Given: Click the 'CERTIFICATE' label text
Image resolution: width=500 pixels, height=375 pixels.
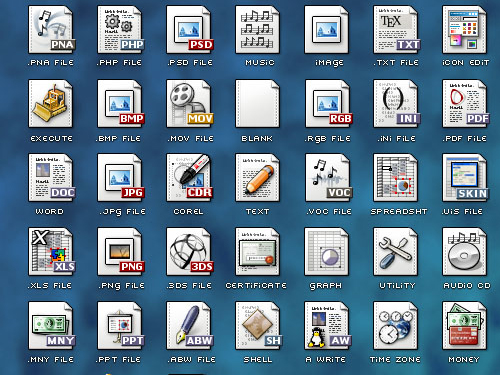Looking at the screenshot, I should click(x=256, y=286).
